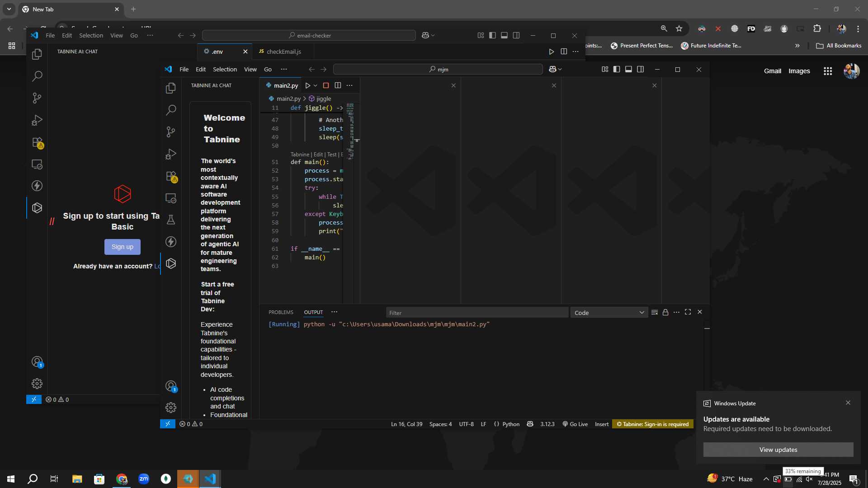Open Manage gear in mjm window

171,408
